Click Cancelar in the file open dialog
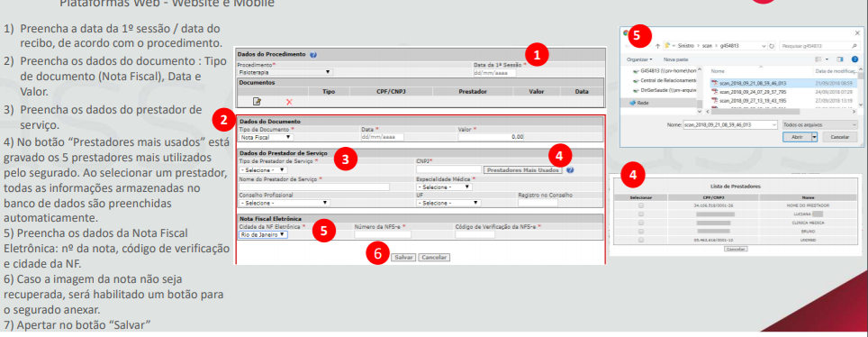Screen dimensions: 868x337 click(x=840, y=137)
